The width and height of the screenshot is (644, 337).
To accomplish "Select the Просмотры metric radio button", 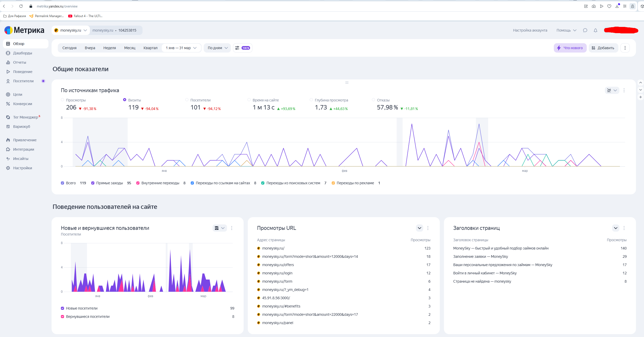I will pyautogui.click(x=62, y=100).
